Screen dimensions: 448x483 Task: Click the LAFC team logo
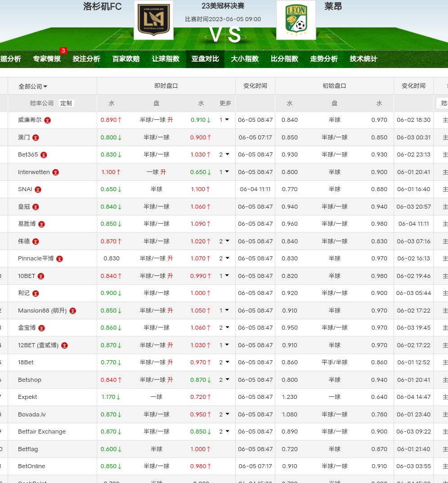153,20
